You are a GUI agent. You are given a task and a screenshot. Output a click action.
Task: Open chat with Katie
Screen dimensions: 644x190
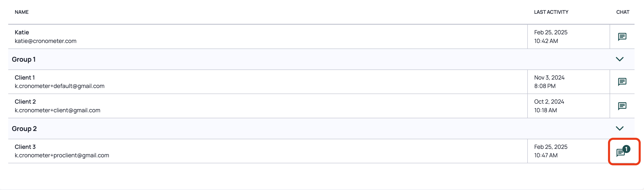point(622,37)
